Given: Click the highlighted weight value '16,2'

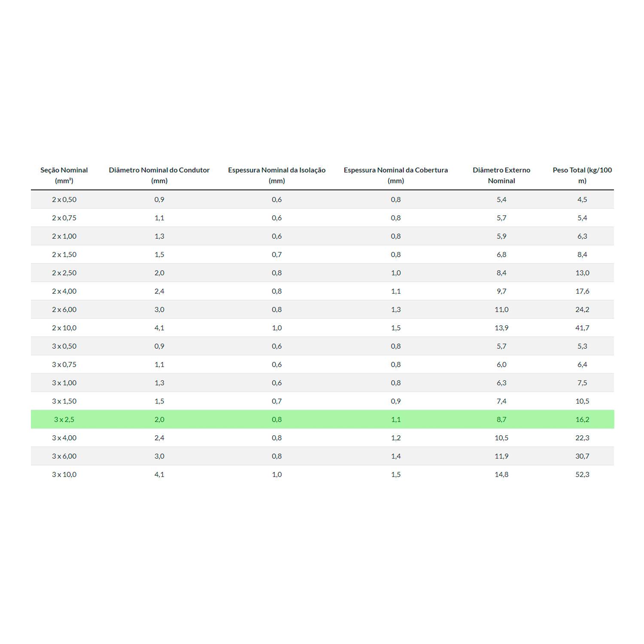Looking at the screenshot, I should pyautogui.click(x=582, y=419).
